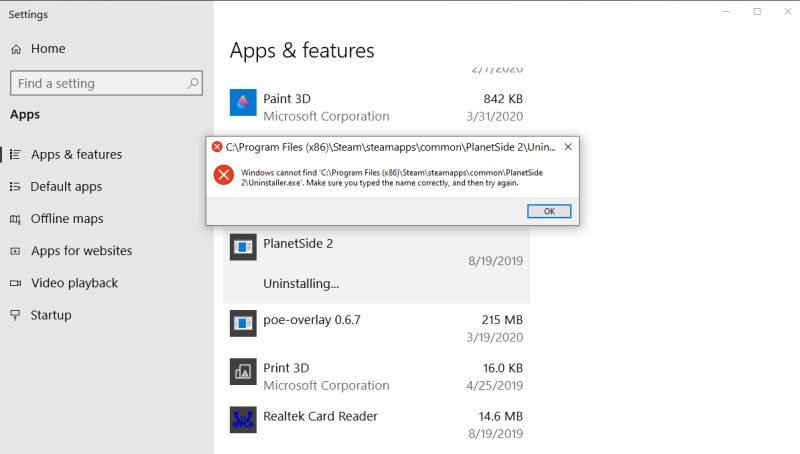
Task: Close the Settings window
Action: tap(787, 11)
